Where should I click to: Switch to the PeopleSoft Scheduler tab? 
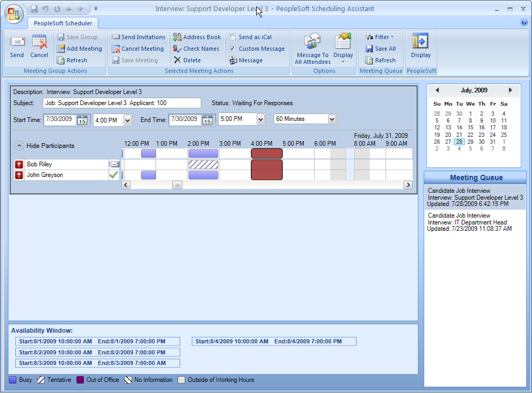(x=63, y=23)
